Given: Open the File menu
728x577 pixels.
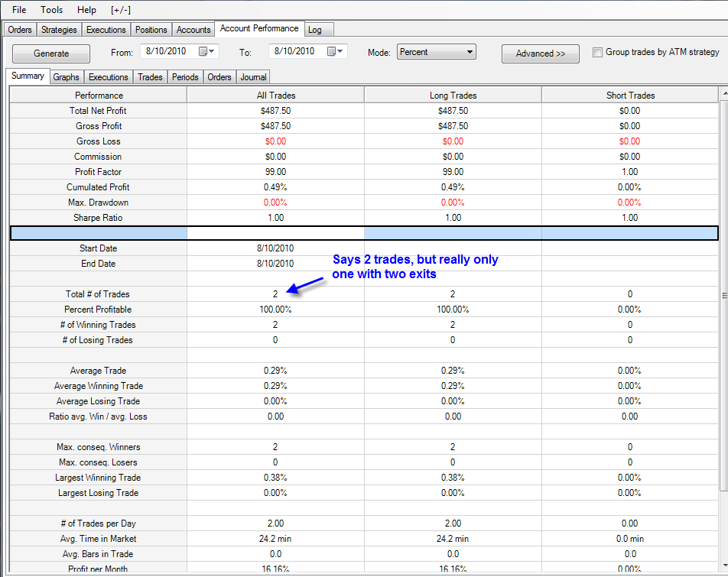Looking at the screenshot, I should pos(19,10).
